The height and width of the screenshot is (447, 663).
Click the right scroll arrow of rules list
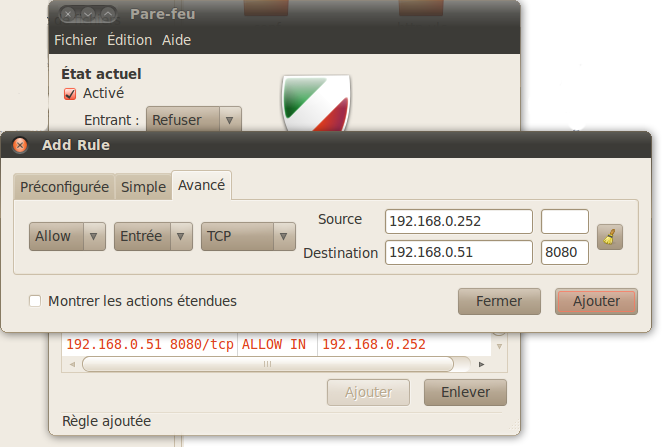coord(481,364)
